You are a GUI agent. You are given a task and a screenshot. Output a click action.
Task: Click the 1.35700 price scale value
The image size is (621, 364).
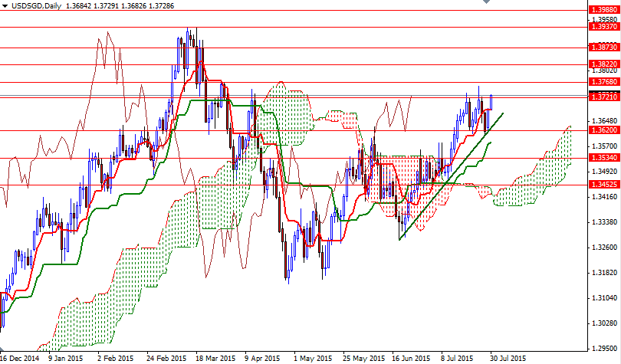coord(605,146)
